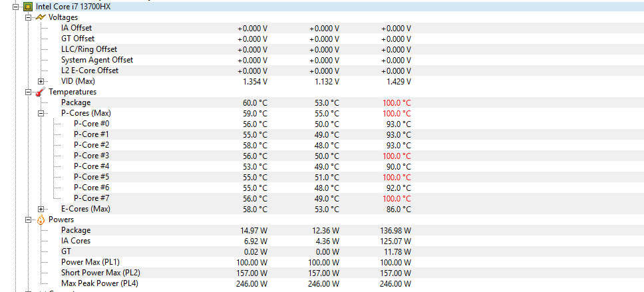Click the 86.0 °C E-Cores max value
Viewport: 644px width, 292px height.
point(399,210)
